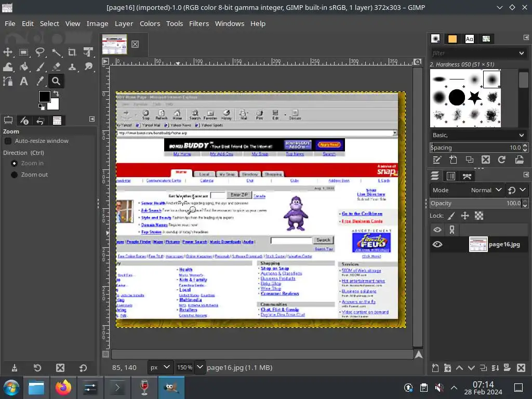The width and height of the screenshot is (532, 399).
Task: Open the Images tab in left dock
Action: point(57,120)
